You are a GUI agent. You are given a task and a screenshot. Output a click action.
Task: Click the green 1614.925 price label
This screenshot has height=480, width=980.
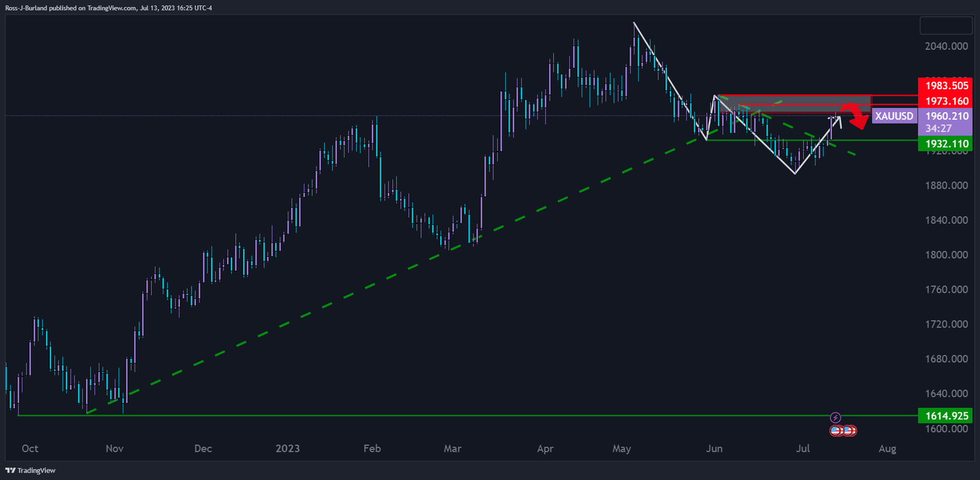(x=945, y=416)
